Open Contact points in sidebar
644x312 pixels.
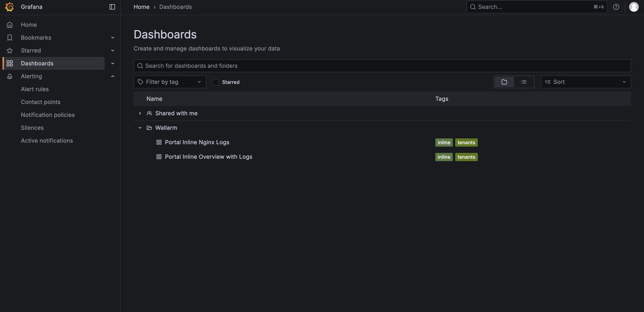click(x=40, y=102)
